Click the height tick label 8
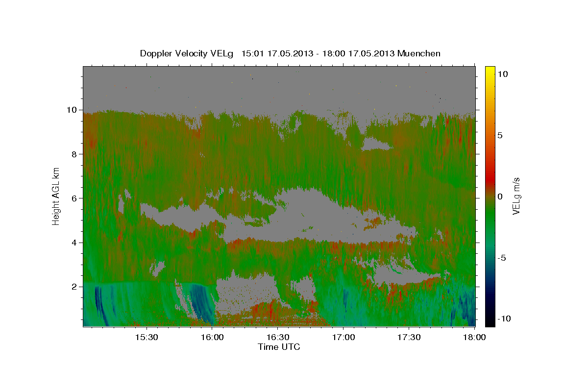Image resolution: width=588 pixels, height=392 pixels. 75,154
